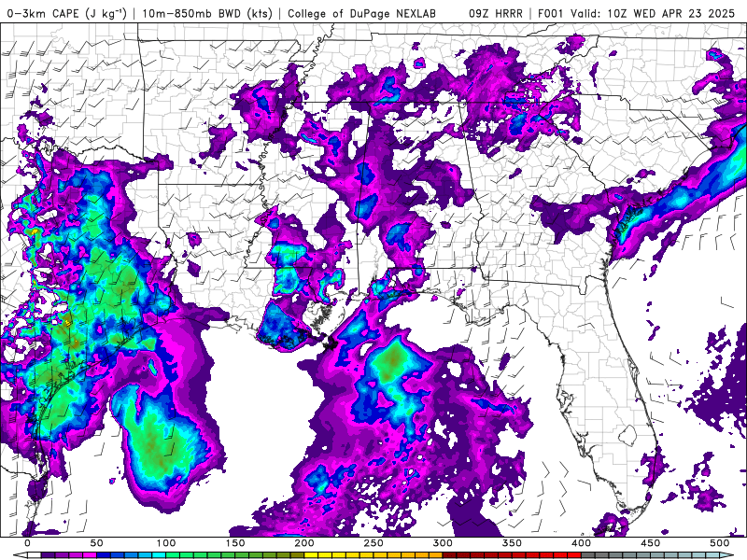Click the '500' label on the color scale

720,543
